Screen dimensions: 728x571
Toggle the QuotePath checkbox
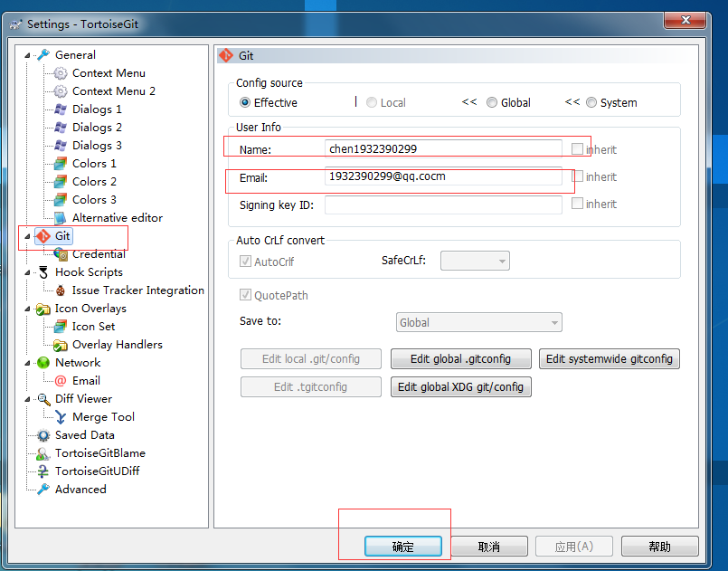click(245, 295)
